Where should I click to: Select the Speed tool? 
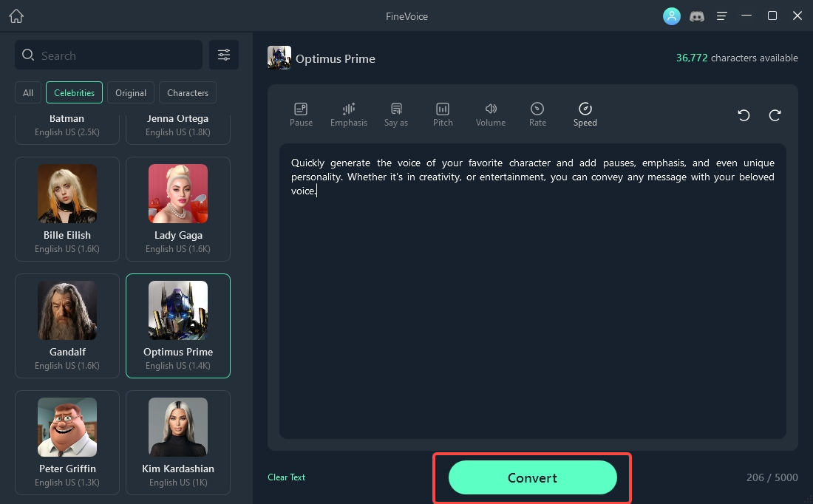pyautogui.click(x=585, y=115)
